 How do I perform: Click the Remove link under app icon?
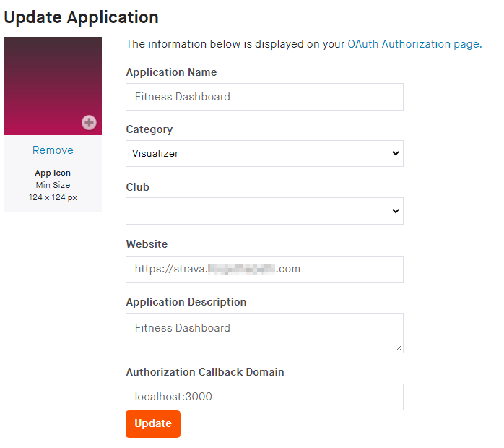(53, 150)
